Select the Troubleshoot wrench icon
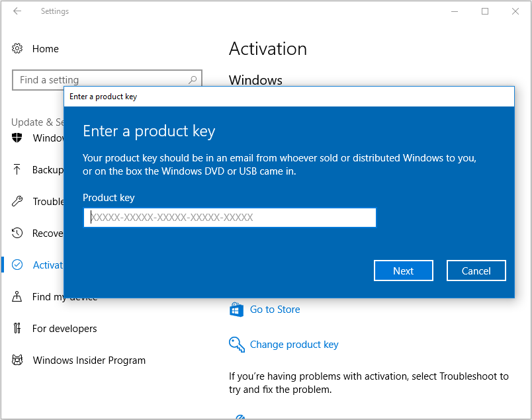This screenshot has height=420, width=532. pyautogui.click(x=18, y=201)
